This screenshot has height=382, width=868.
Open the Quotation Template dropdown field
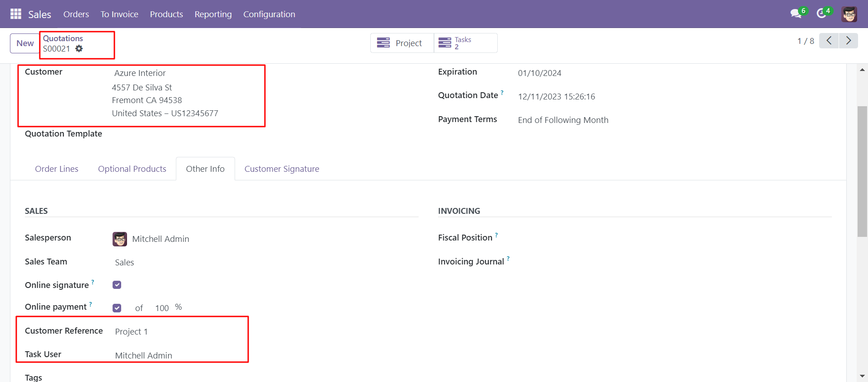tap(264, 134)
